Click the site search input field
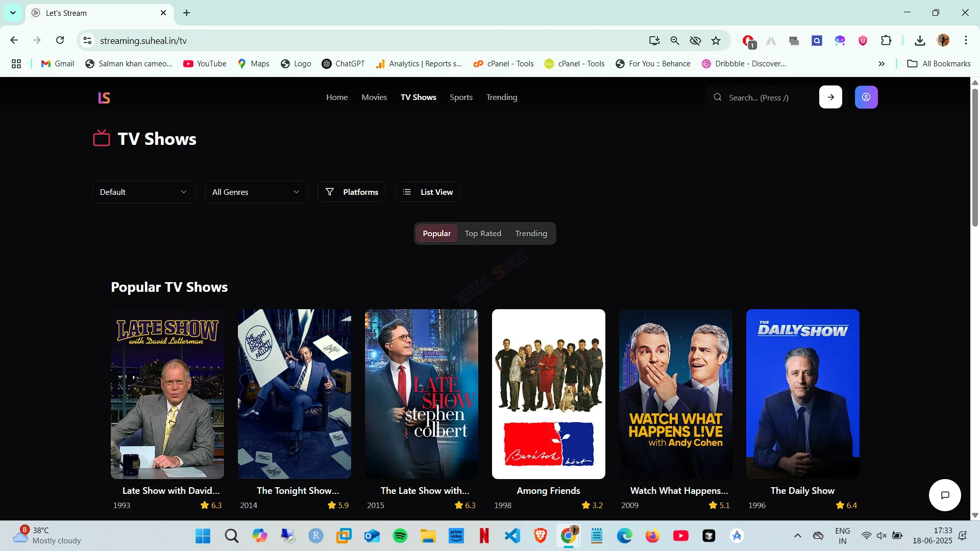 [x=761, y=97]
